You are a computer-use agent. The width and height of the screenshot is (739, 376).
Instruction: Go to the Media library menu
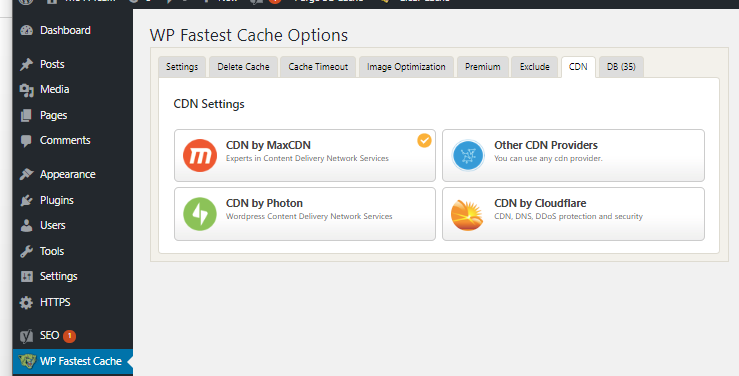(73, 90)
